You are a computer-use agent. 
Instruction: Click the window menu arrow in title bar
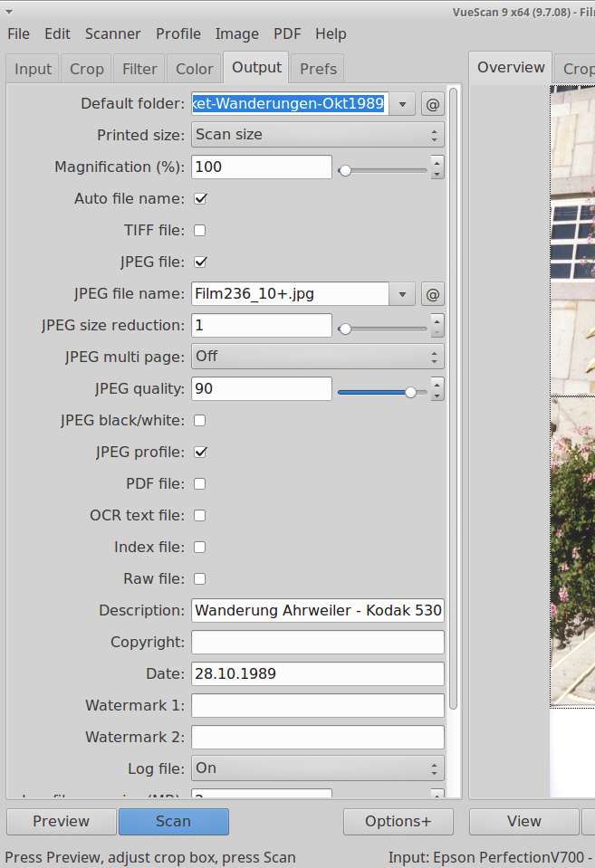pyautogui.click(x=9, y=12)
